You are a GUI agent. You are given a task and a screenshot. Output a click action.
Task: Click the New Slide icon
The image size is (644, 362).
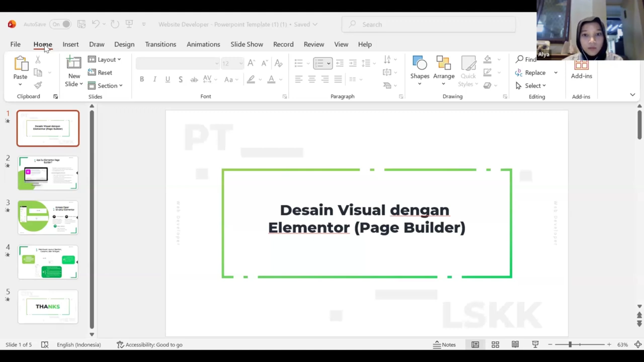(x=74, y=64)
